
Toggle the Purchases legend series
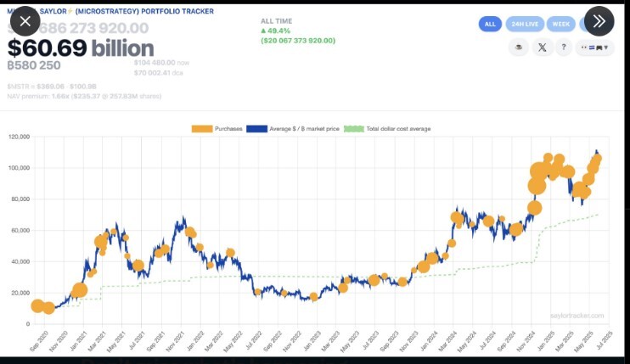(x=217, y=129)
